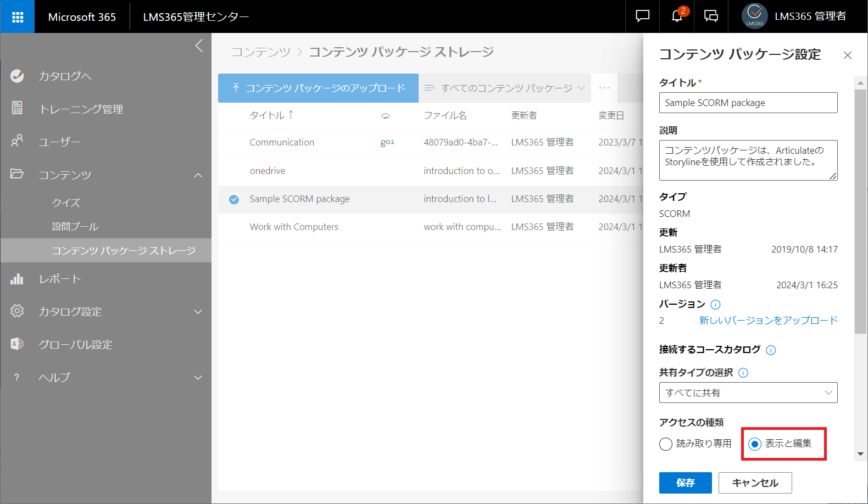Viewport: 868px width, 504px height.
Task: Select the onedrive row title
Action: tap(268, 171)
